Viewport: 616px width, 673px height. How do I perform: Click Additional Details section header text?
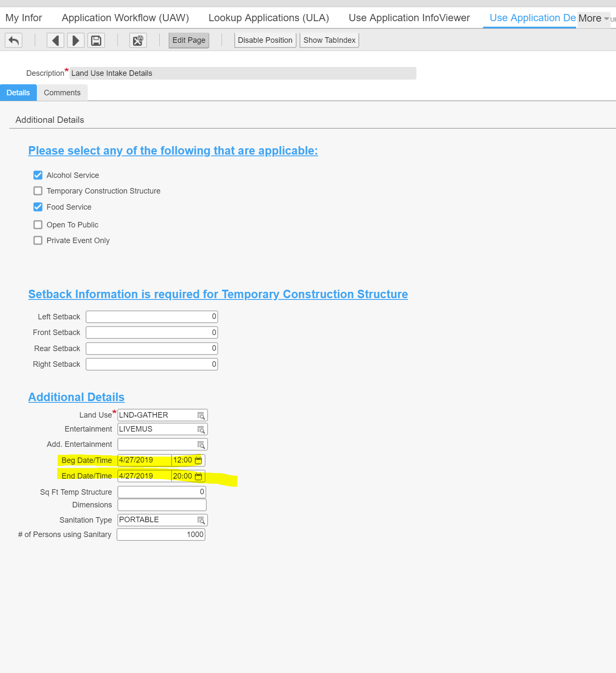[x=50, y=120]
